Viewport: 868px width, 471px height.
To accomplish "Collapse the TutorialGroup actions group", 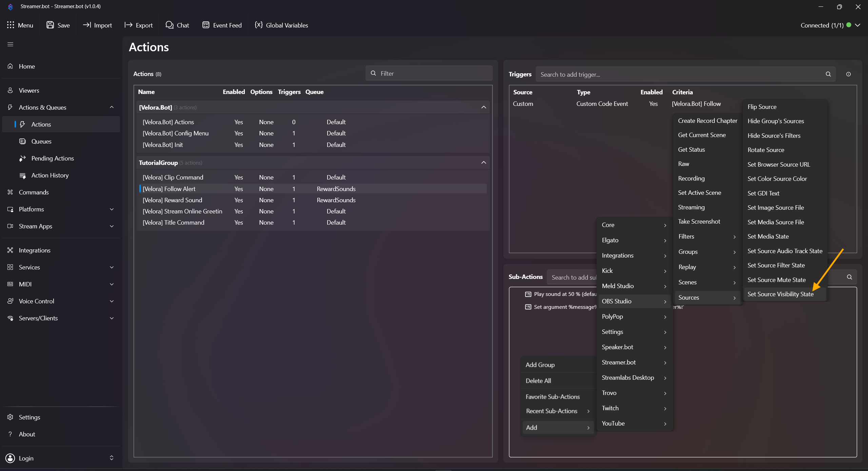I will 484,163.
